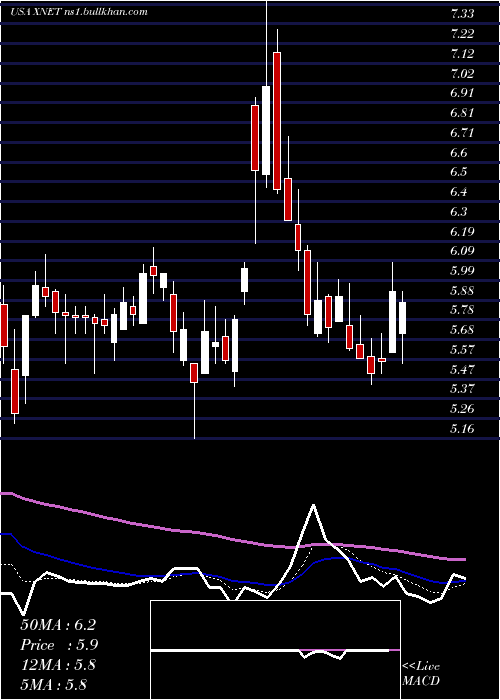Click the 5.88 price axis label
The height and width of the screenshot is (700, 500).
click(462, 291)
